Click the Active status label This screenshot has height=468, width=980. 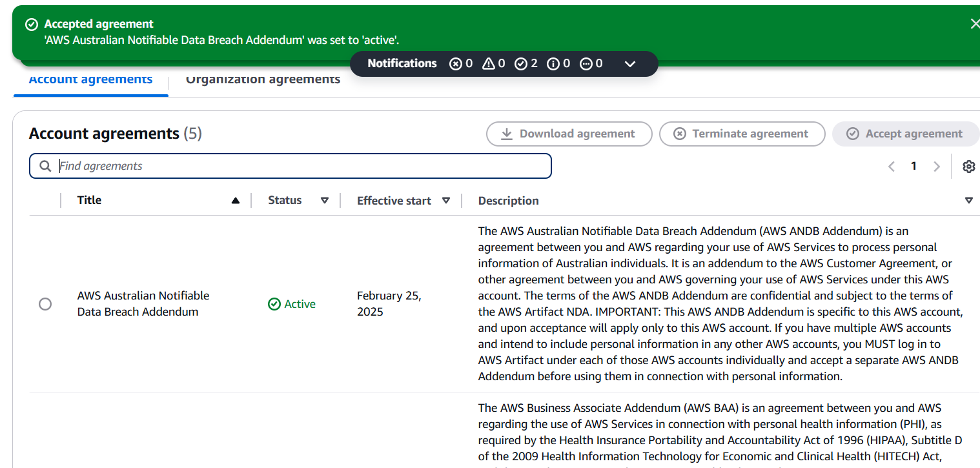coord(292,304)
